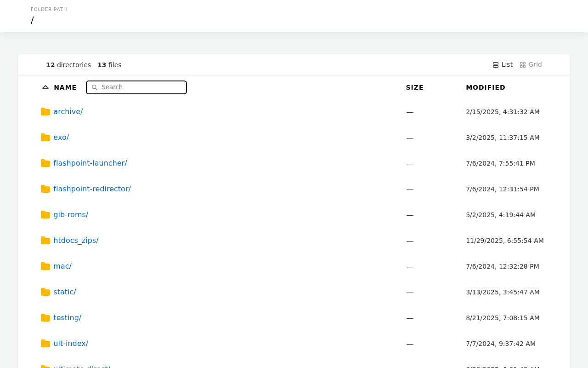
Task: Click the date 7/6/2024, 12:31:54 PM
Action: [503, 189]
